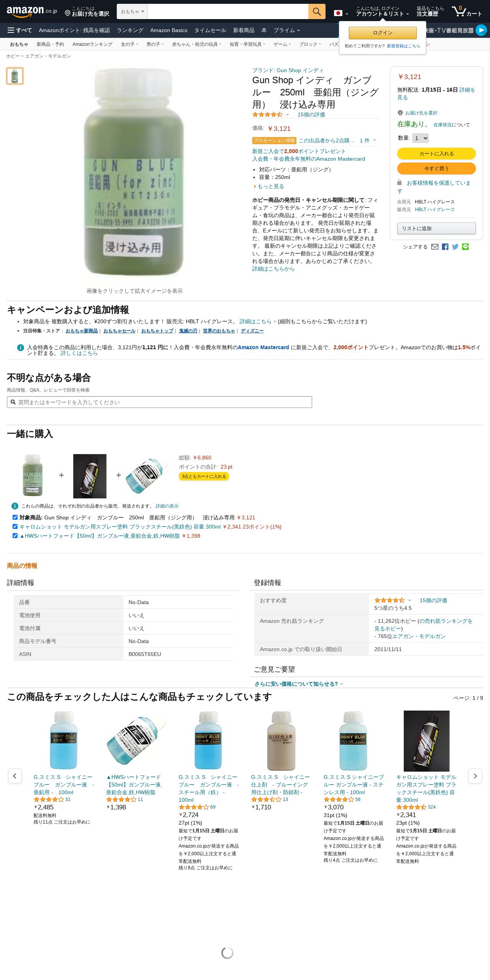Image resolution: width=490 pixels, height=980 pixels.
Task: Expand さらに安い価格について知らせる section
Action: (x=299, y=684)
